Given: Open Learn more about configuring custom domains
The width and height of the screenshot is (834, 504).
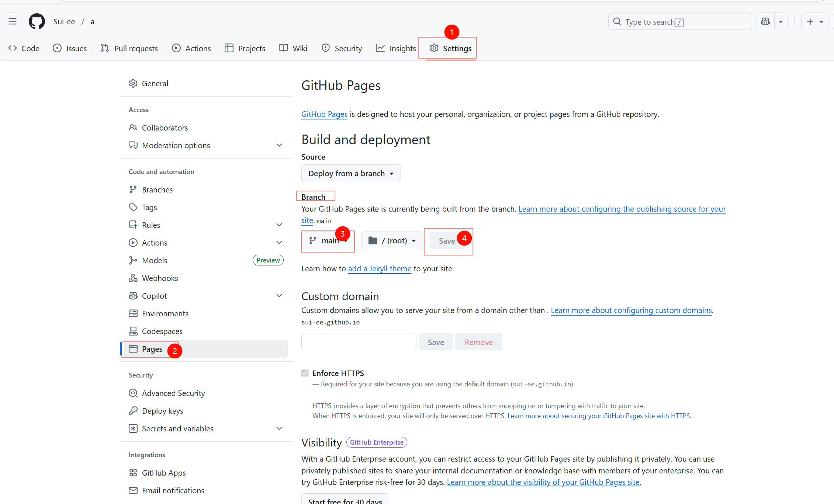Looking at the screenshot, I should pos(631,310).
